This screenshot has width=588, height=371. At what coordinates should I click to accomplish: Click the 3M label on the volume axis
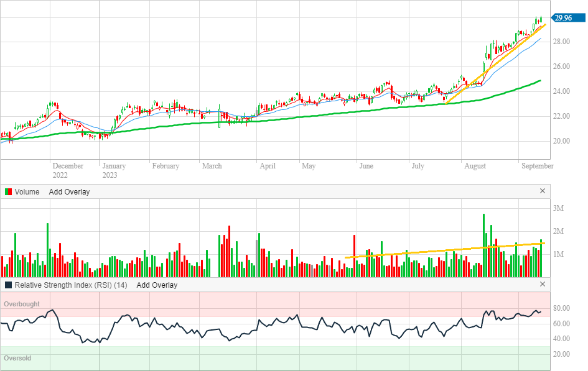tap(559, 208)
